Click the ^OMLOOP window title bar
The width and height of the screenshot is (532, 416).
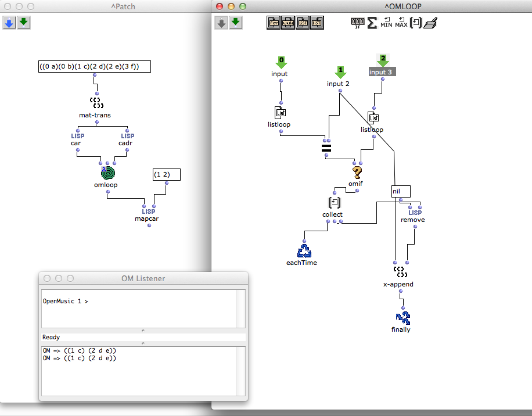[x=372, y=6]
